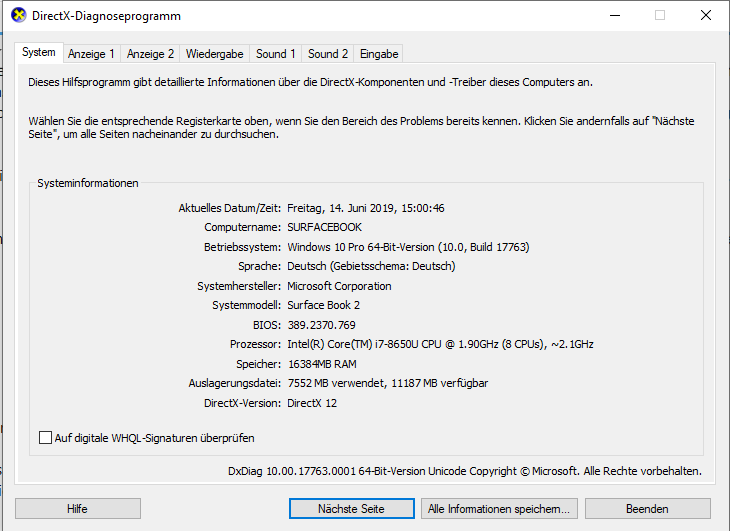The width and height of the screenshot is (730, 531).
Task: Switch to the Anzeige 2 tab
Action: click(150, 54)
